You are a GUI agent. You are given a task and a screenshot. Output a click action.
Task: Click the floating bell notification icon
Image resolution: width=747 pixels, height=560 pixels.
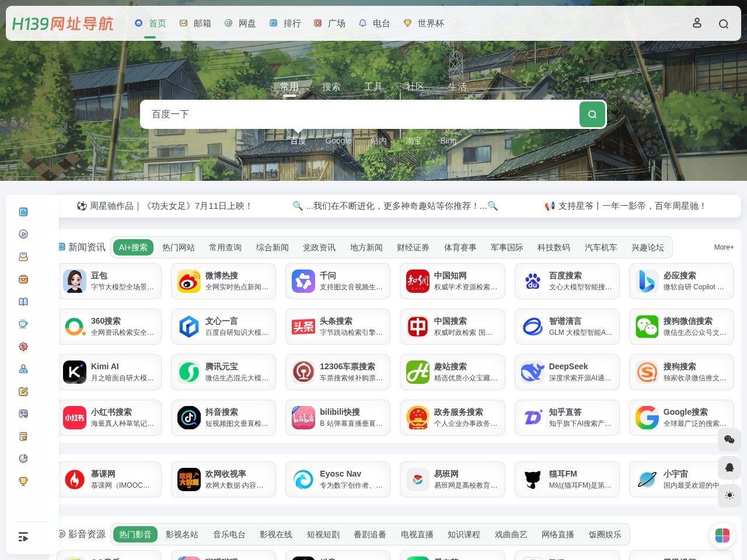point(729,467)
